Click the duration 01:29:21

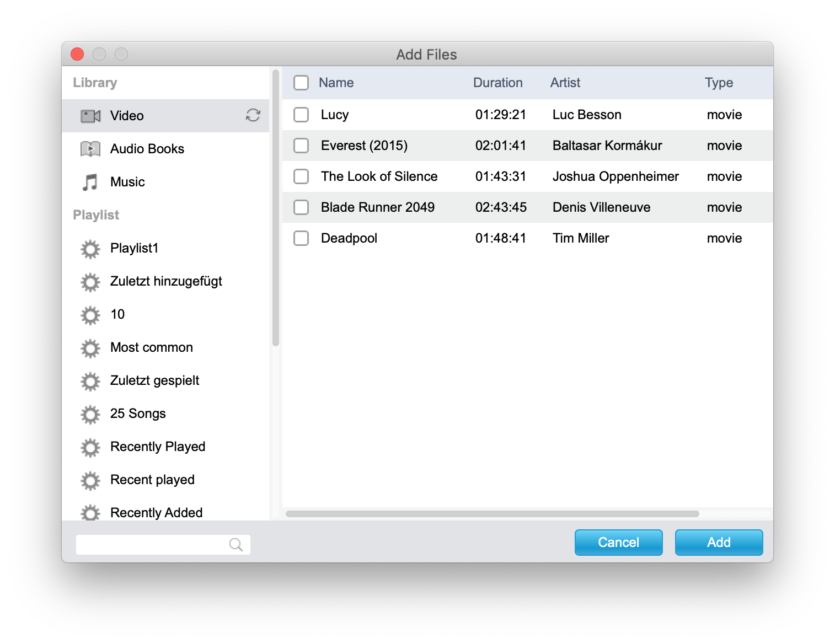pos(501,115)
